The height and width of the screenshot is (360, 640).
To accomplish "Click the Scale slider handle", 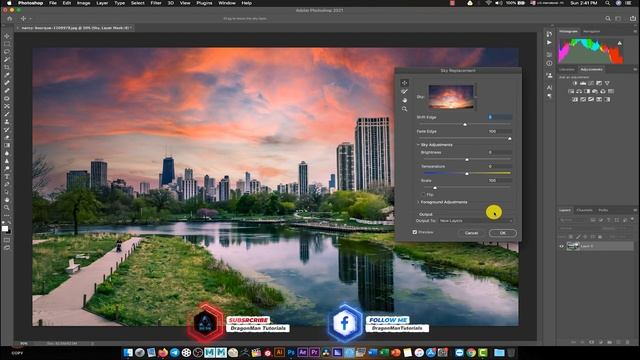I will [435, 188].
